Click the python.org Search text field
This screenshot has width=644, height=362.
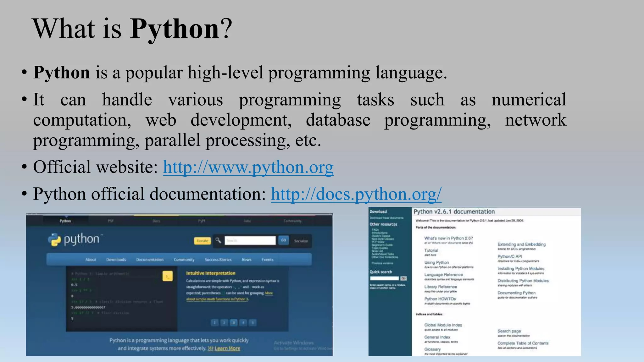pyautogui.click(x=250, y=240)
